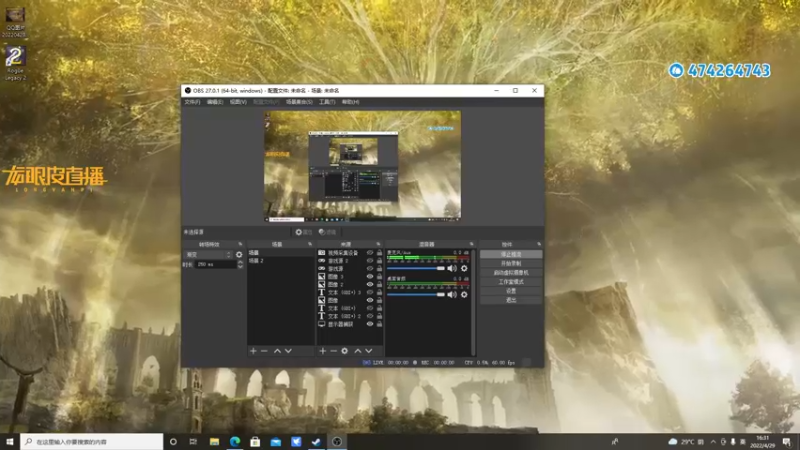This screenshot has height=450, width=800.
Task: Hide the 图像 3 source
Action: [x=370, y=277]
